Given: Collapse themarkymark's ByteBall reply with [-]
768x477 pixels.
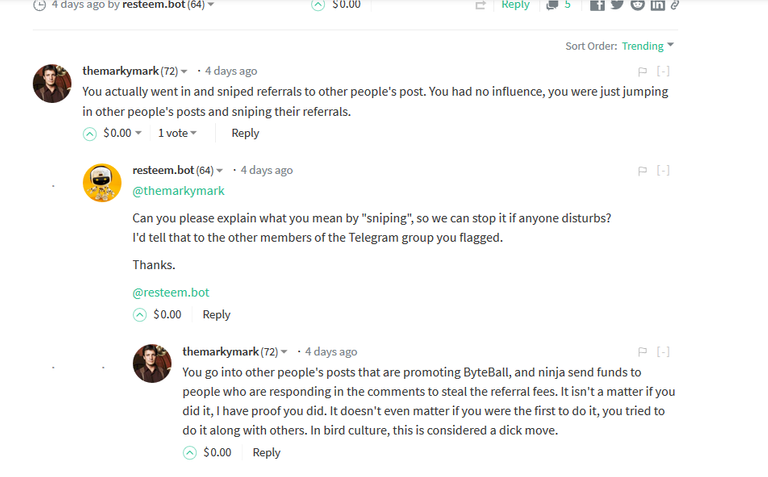Looking at the screenshot, I should (x=663, y=352).
